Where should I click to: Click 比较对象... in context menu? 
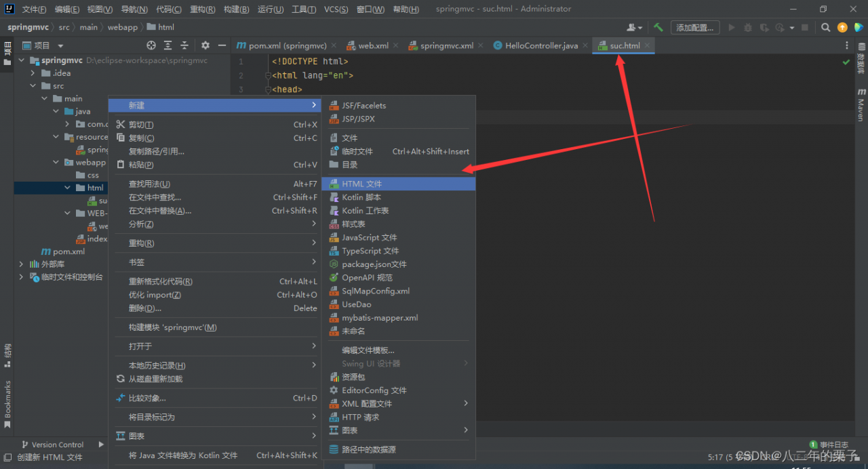pos(215,398)
